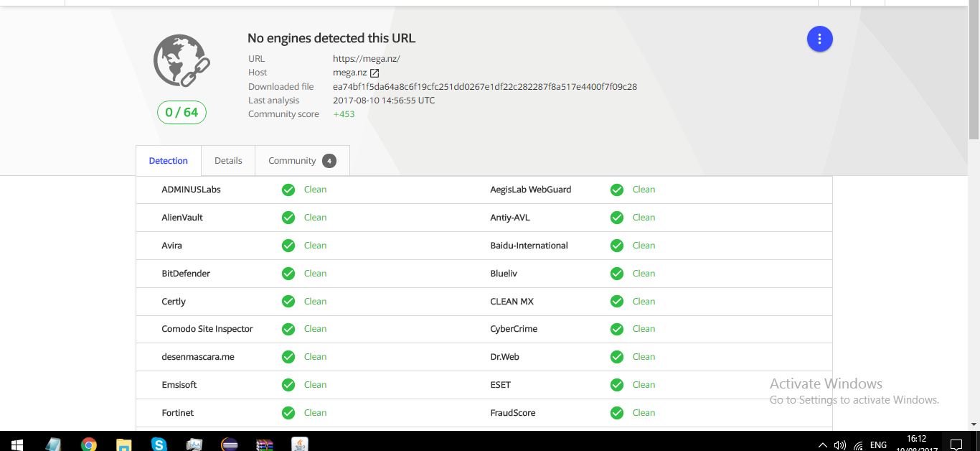Show hidden system tray icons chevron
This screenshot has height=451, width=980.
click(823, 445)
